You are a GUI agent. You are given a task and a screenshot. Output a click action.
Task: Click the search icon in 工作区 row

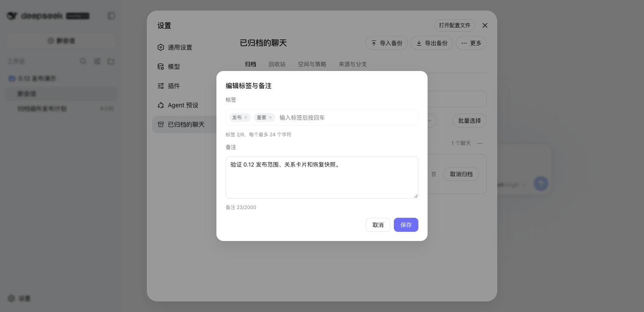[x=83, y=61]
